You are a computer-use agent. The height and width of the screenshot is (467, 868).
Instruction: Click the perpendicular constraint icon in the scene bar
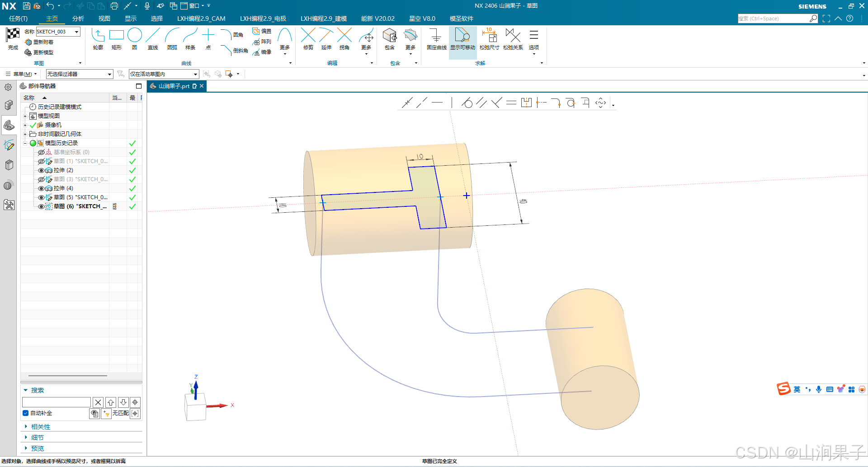496,103
